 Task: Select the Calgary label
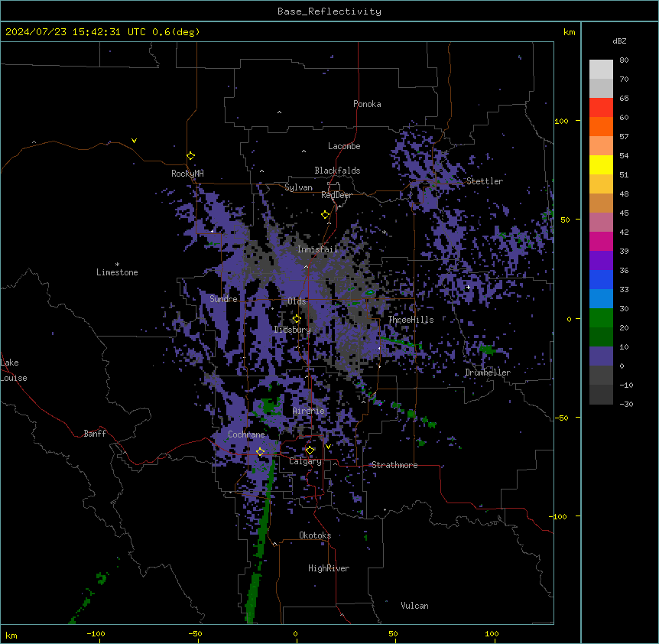click(305, 461)
